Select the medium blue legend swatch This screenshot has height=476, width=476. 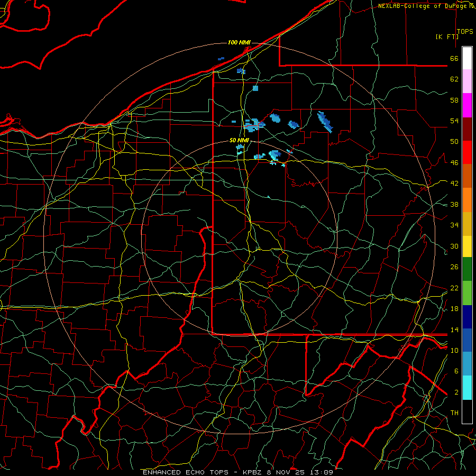(467, 341)
